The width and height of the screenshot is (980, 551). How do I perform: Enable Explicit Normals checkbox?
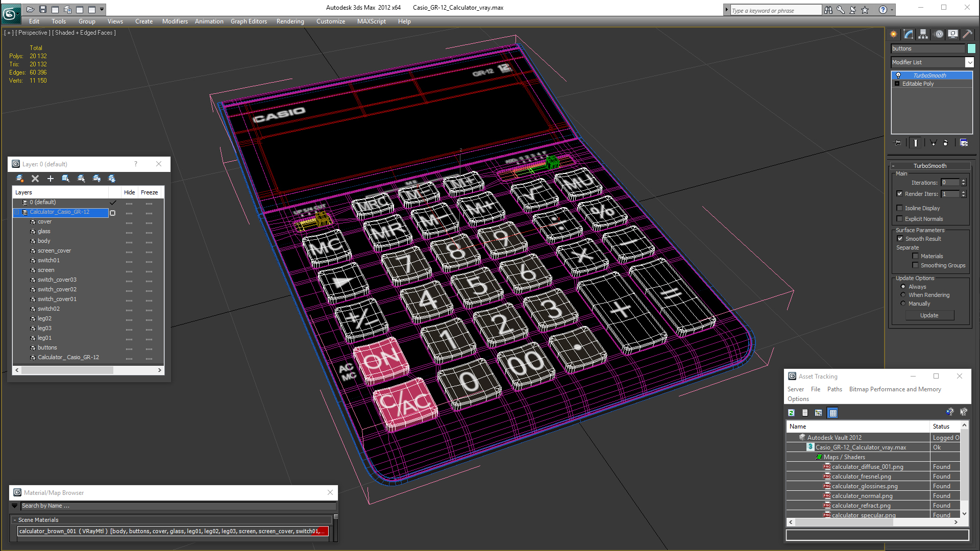[900, 219]
